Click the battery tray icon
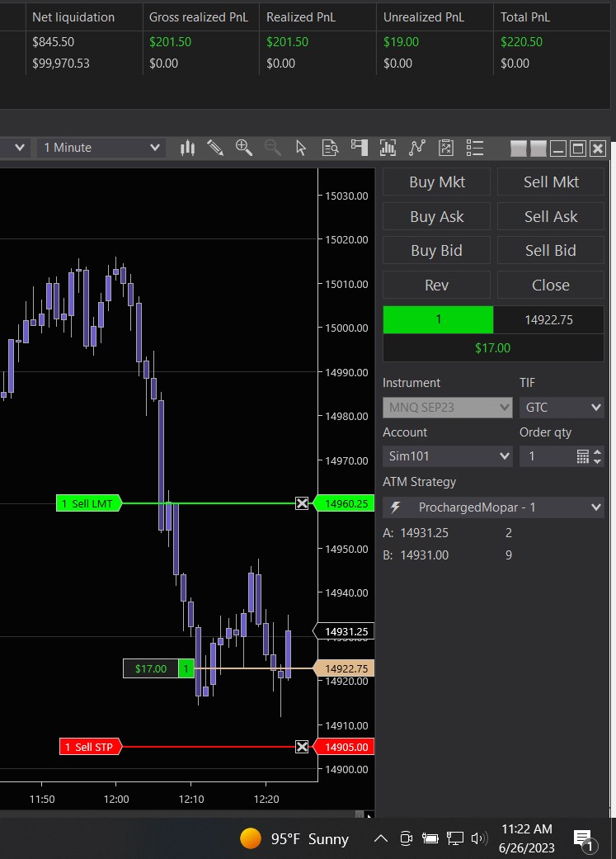 point(430,838)
